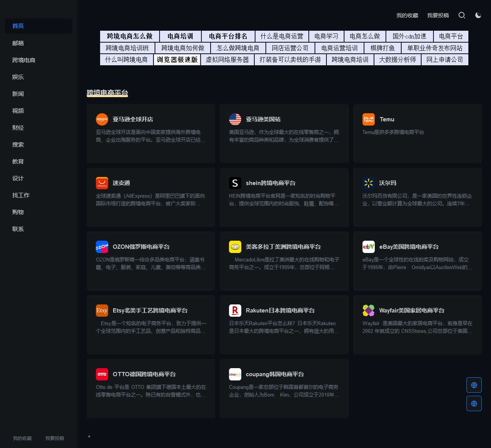Click the Etsy北美手工艺跨境电商平台 title
This screenshot has width=491, height=448.
pos(150,311)
